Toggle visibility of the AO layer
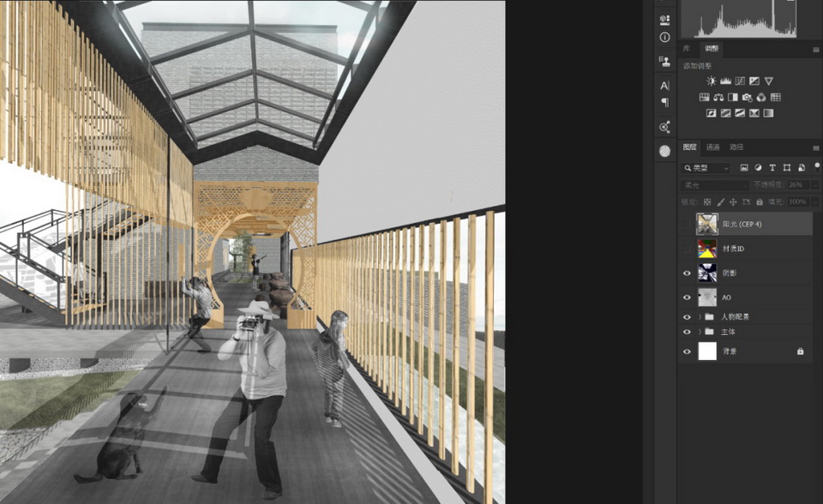The width and height of the screenshot is (823, 504). 687,297
